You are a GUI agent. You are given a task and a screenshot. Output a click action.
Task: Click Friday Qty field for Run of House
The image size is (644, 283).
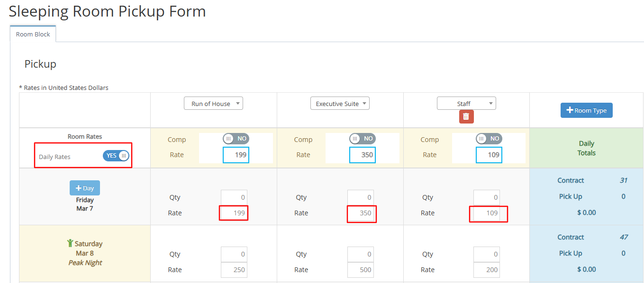coord(234,197)
